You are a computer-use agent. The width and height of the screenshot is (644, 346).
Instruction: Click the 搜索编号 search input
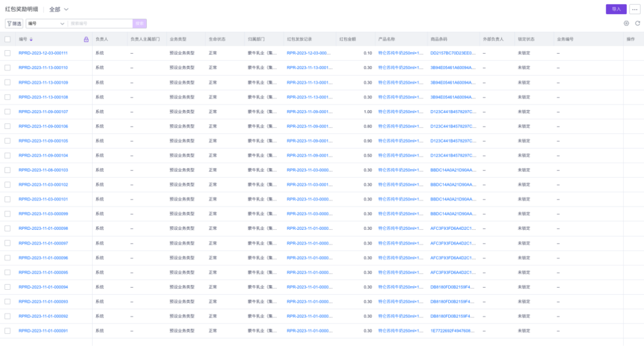[100, 24]
